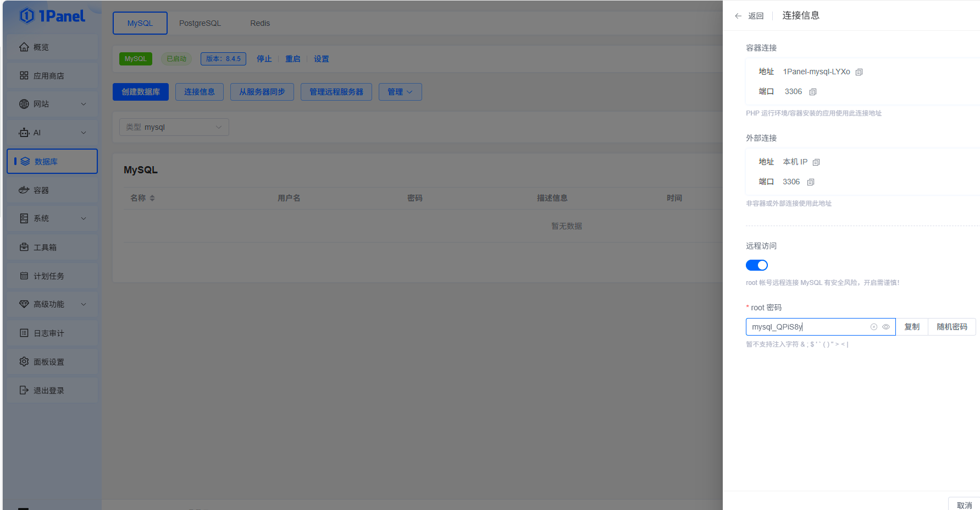Open the 应用商店 (App Store) section
Screen dimensions: 980x510
(51, 75)
